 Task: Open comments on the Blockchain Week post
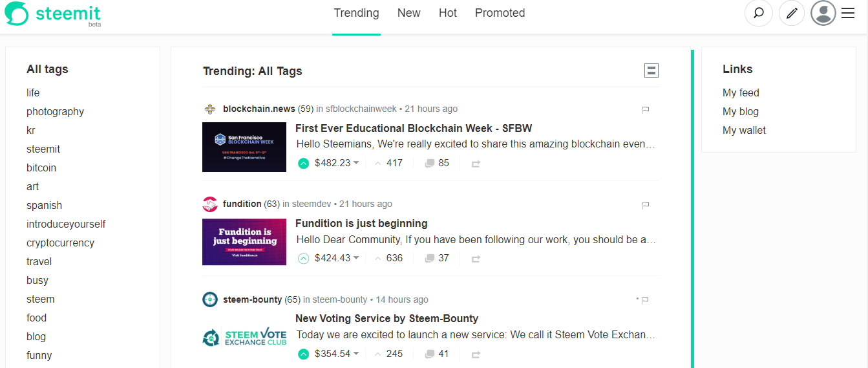[437, 164]
